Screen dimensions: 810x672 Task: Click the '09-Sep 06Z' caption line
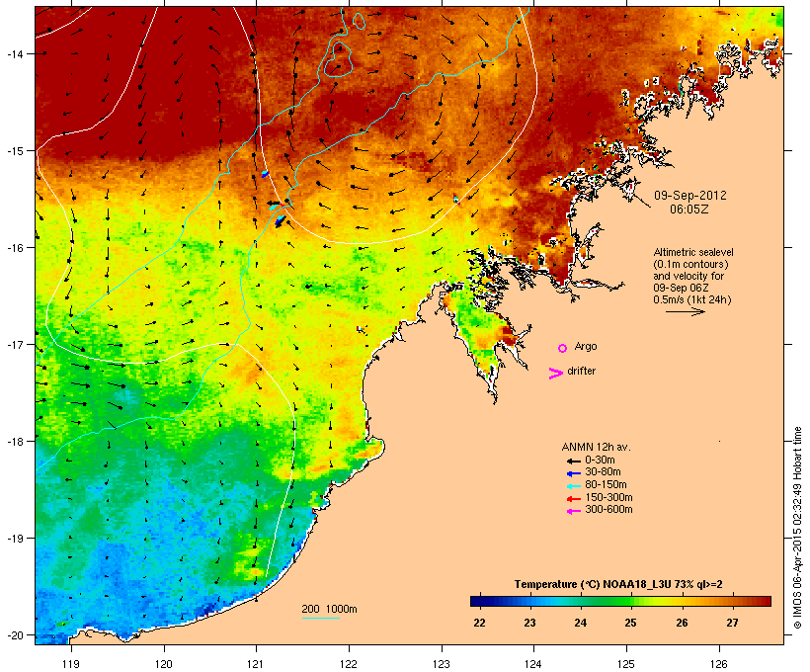click(x=681, y=288)
